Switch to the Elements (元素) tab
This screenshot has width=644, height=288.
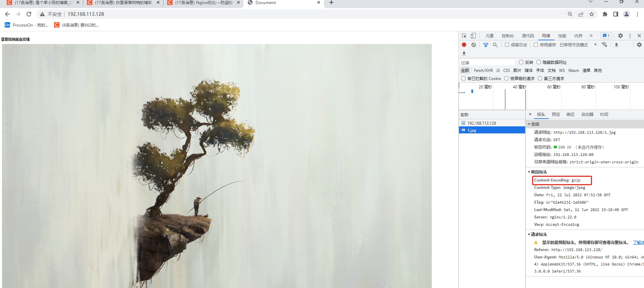click(490, 36)
